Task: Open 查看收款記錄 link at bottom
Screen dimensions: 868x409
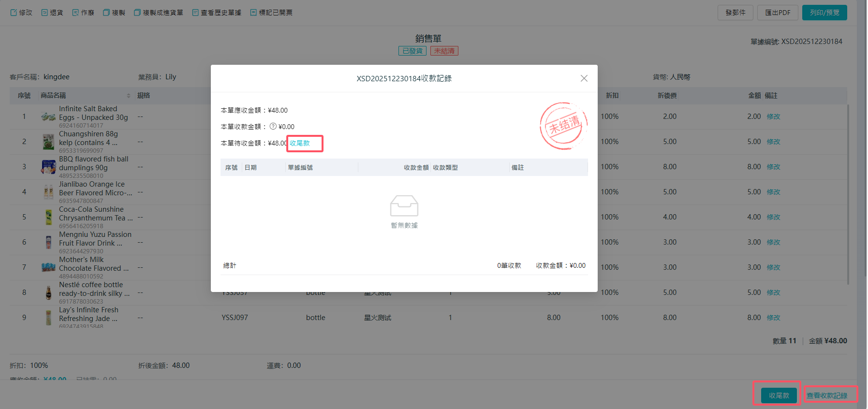Action: click(826, 395)
